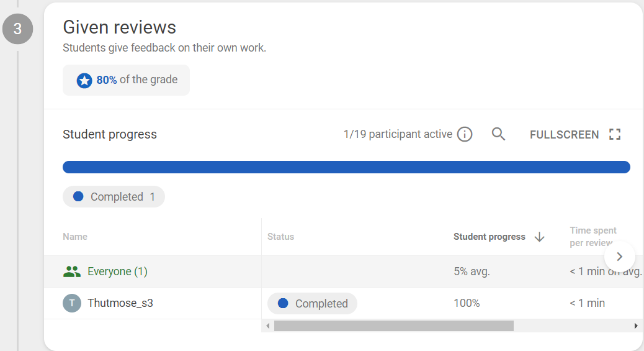
Task: Click the Completed status of Thutmose_s3
Action: [x=312, y=304]
